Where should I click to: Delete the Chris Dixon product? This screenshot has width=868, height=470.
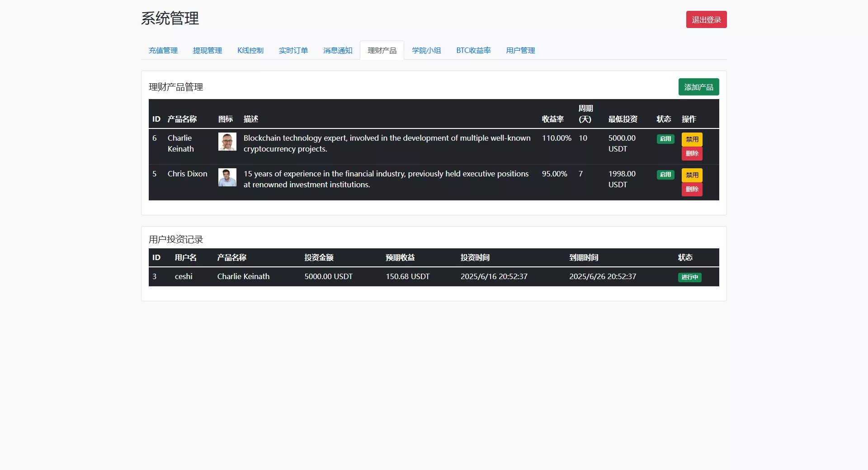click(692, 189)
